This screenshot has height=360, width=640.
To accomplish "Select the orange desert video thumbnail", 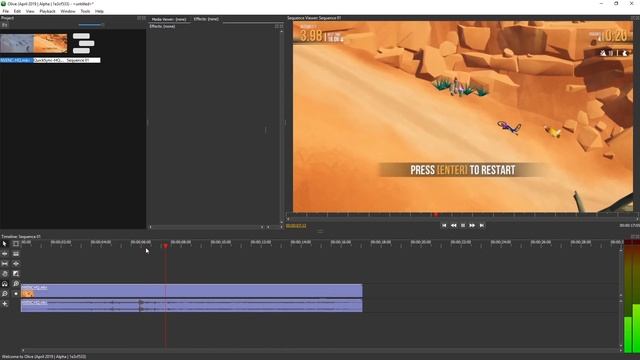I will pos(50,44).
